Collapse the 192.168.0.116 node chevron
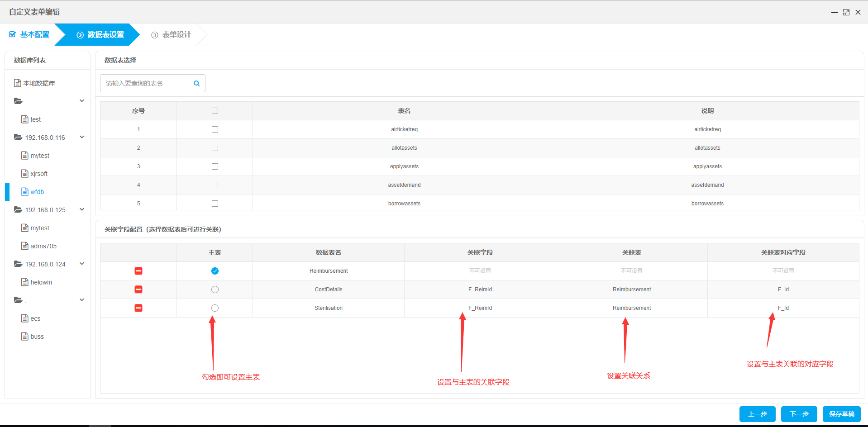Image resolution: width=868 pixels, height=427 pixels. click(82, 137)
